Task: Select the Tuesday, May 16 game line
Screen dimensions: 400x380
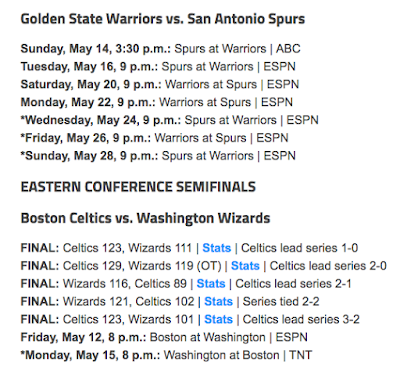Action: pyautogui.click(x=158, y=67)
